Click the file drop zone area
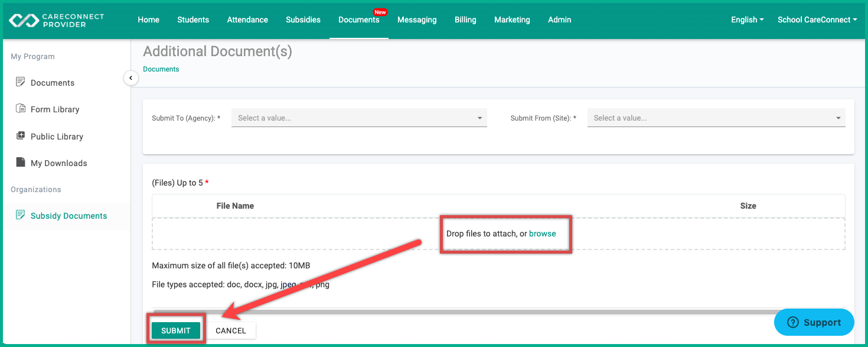868x347 pixels. (x=498, y=234)
